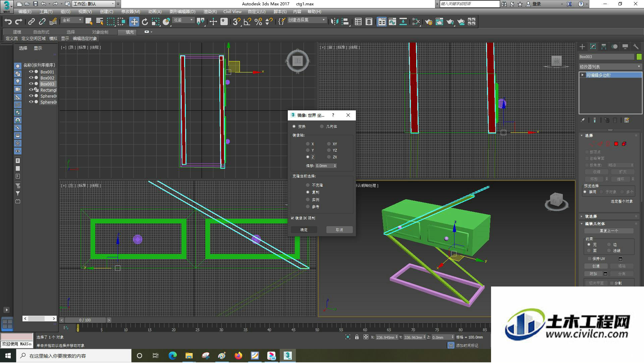
Task: Click the time slider 0 / 100
Action: coord(85,320)
